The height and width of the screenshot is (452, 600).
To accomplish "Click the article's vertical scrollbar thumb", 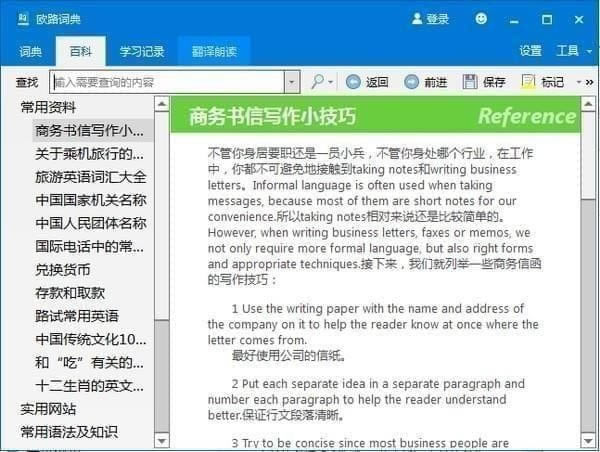I will click(x=588, y=316).
